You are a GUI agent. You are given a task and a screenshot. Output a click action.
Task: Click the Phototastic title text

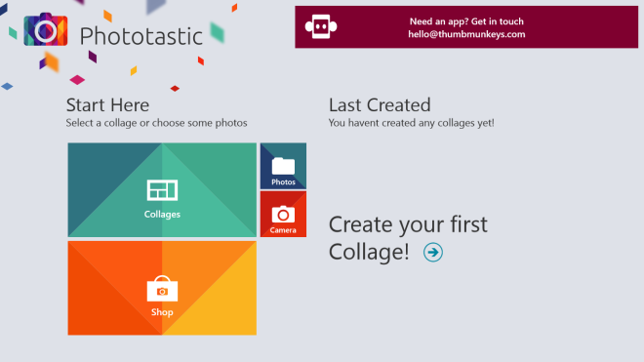(141, 36)
